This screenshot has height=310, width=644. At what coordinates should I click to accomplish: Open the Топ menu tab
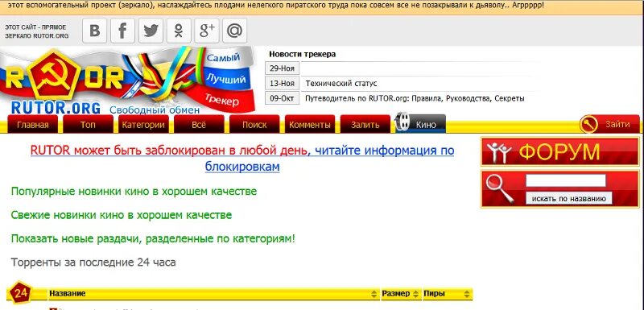pyautogui.click(x=88, y=125)
